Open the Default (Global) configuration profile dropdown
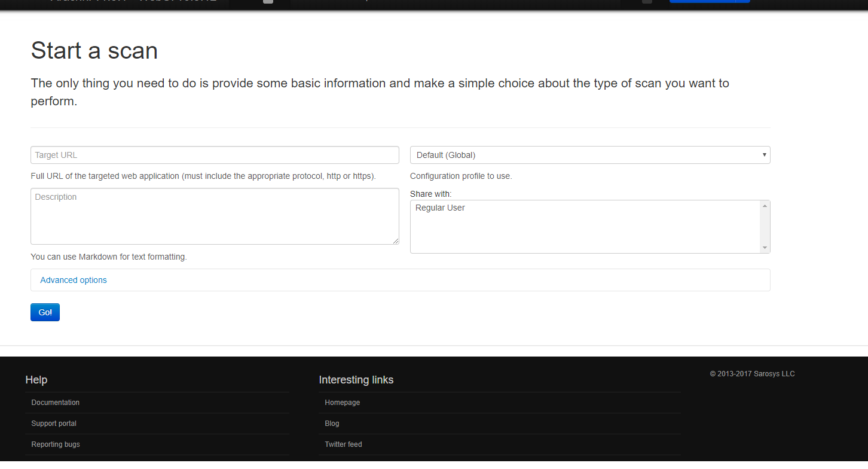Screen dimensions: 868x469 pos(589,155)
